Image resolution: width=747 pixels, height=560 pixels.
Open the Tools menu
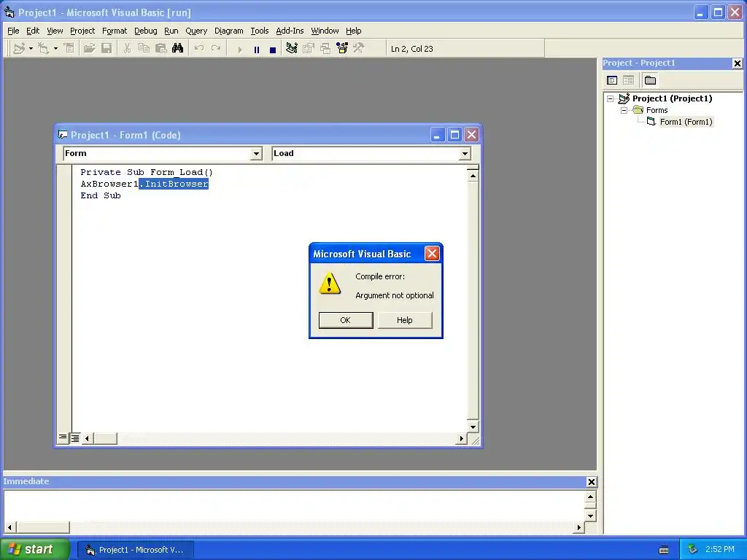click(x=260, y=31)
